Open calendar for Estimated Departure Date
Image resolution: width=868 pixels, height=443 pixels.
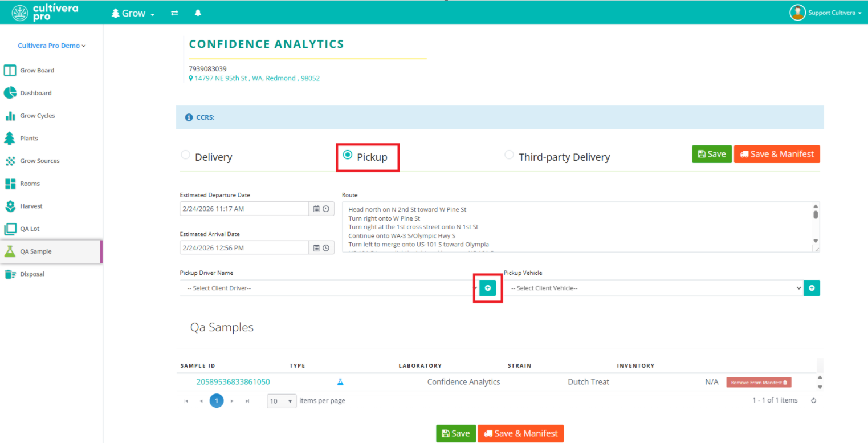[316, 209]
